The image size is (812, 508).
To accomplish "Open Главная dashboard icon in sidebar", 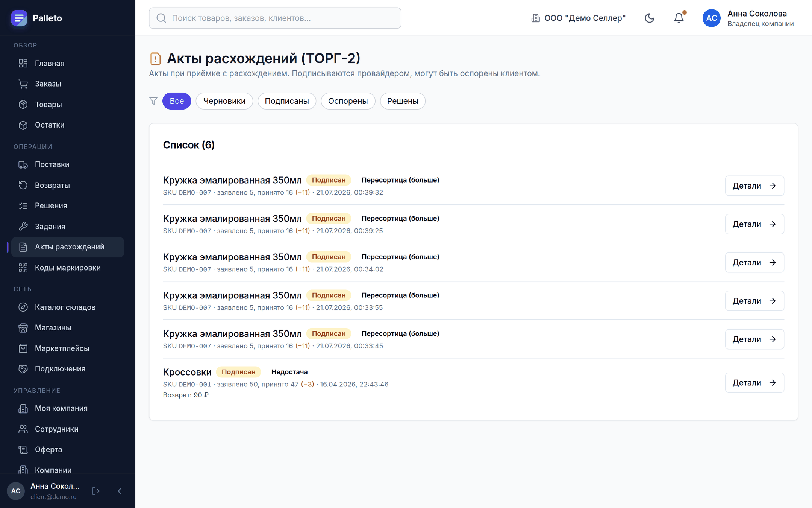I will click(x=23, y=63).
